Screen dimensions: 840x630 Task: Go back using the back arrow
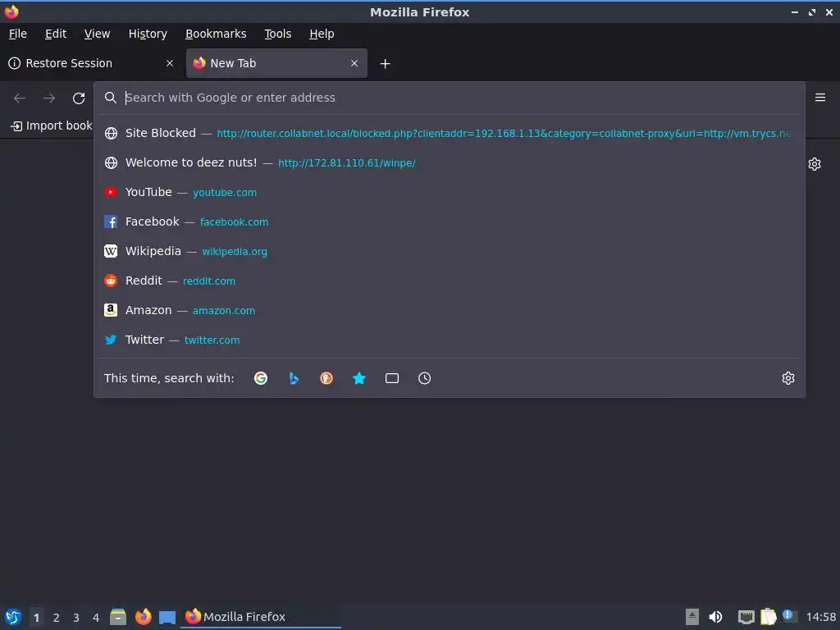coord(20,98)
